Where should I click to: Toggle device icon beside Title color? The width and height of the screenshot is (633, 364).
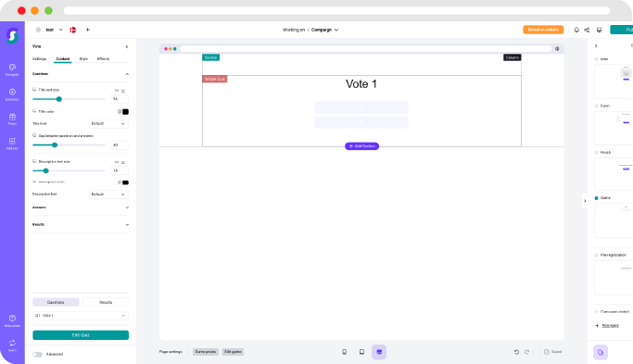34,111
